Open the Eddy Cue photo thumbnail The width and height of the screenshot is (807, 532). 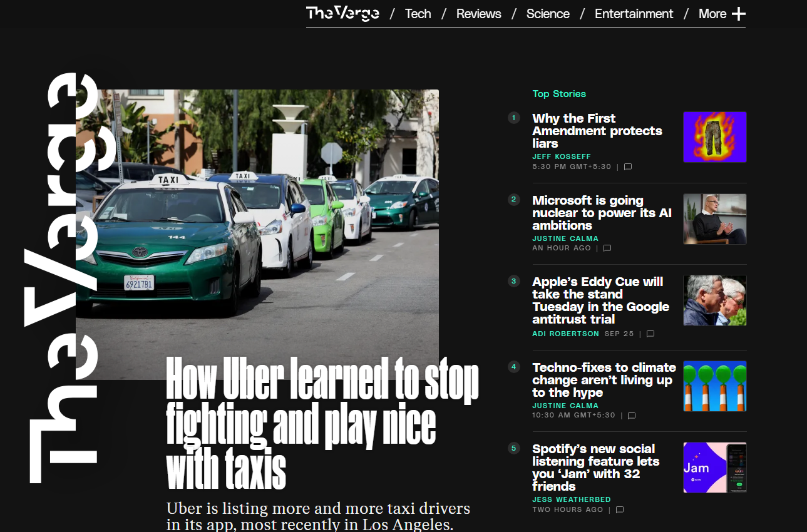(714, 300)
